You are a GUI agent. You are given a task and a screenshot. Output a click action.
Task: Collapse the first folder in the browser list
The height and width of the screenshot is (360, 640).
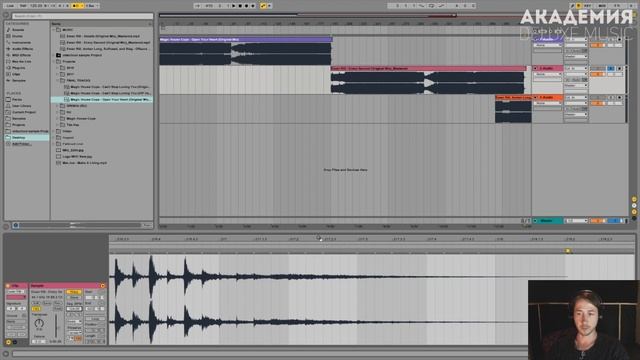point(53,30)
